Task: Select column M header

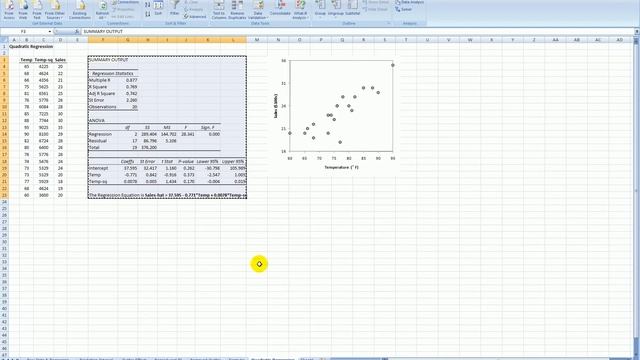Action: point(257,40)
